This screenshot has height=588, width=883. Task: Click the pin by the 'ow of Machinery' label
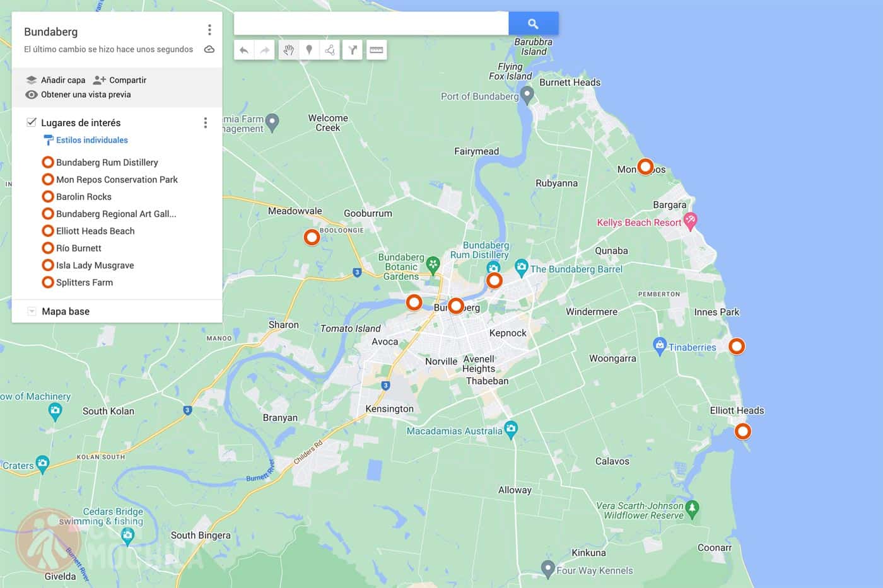point(55,412)
